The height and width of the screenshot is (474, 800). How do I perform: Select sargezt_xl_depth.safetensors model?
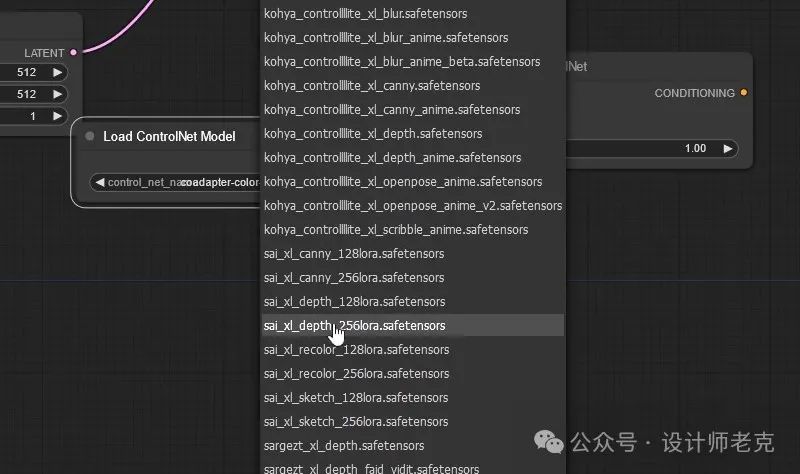click(x=412, y=445)
